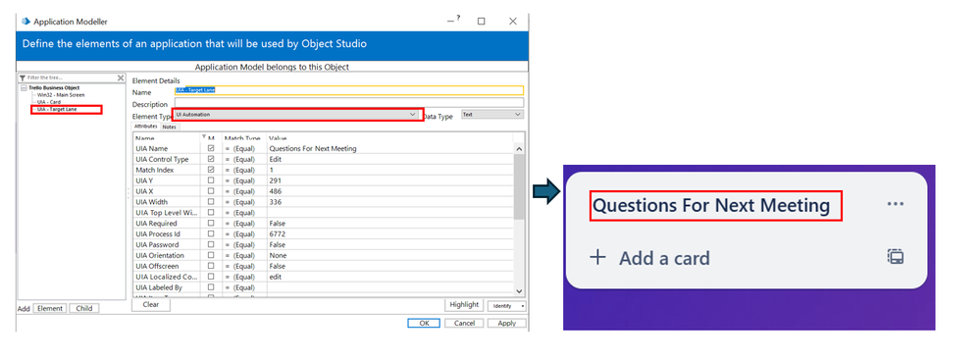Image resolution: width=980 pixels, height=360 pixels.
Task: Check the Match box for UIA Labeled By
Action: pyautogui.click(x=211, y=286)
